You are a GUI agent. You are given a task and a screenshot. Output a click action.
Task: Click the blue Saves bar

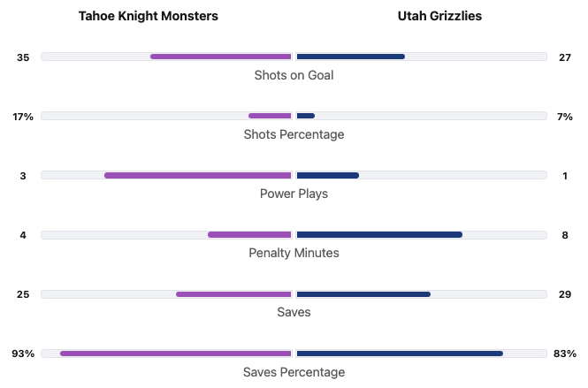[x=363, y=293]
